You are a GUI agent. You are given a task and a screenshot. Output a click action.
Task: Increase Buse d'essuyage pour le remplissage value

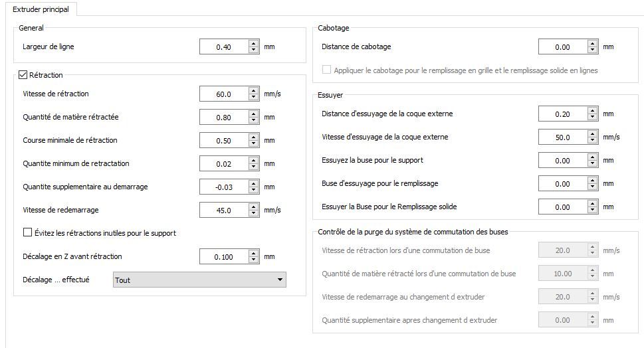592,181
